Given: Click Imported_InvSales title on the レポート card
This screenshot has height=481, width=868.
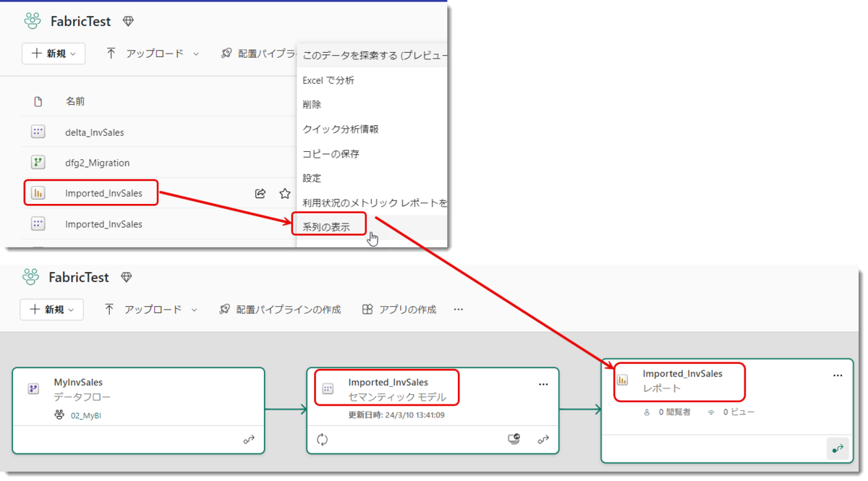Looking at the screenshot, I should (x=683, y=373).
